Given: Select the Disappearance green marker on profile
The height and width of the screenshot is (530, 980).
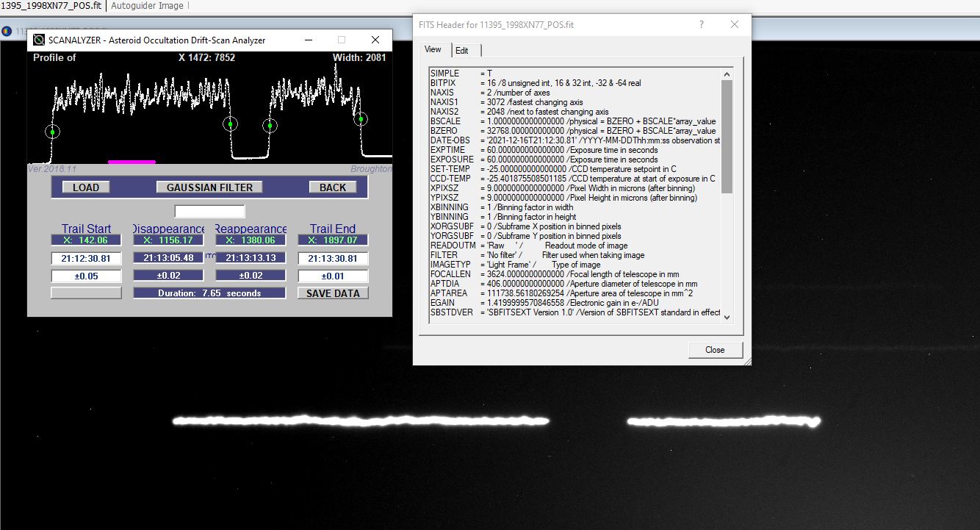Looking at the screenshot, I should pyautogui.click(x=230, y=124).
